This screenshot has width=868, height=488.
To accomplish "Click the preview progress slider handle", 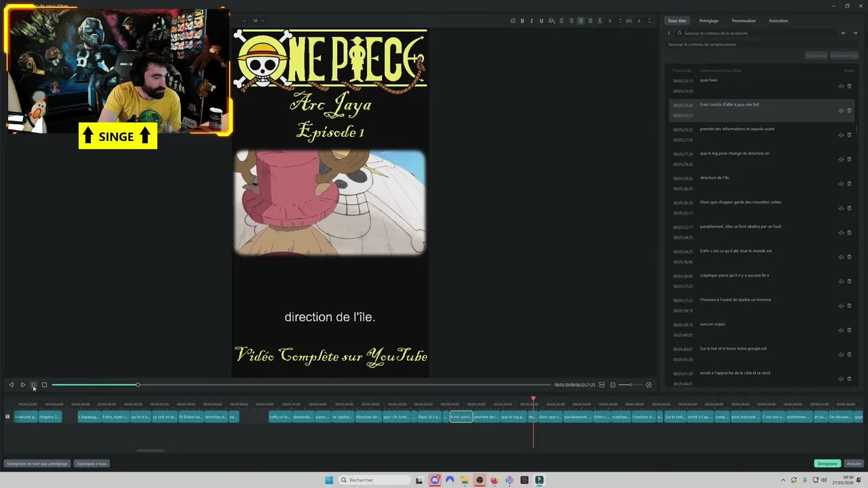I will (x=138, y=385).
